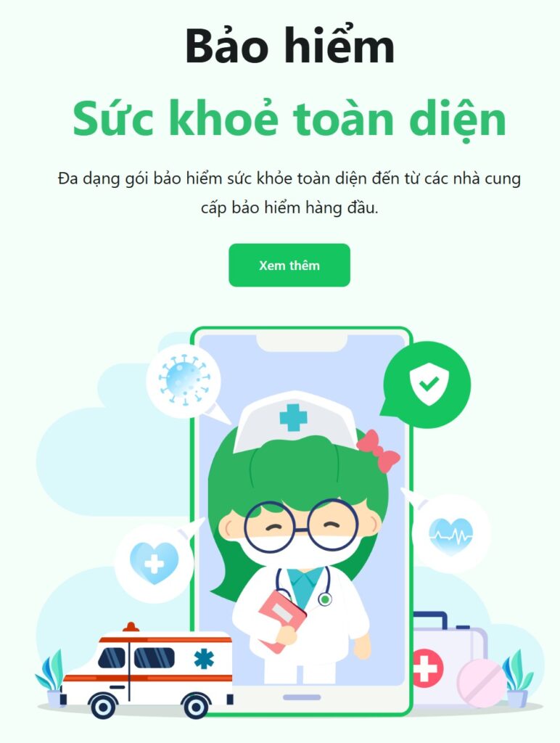This screenshot has height=743, width=560.
Task: Click the Sức khoẻ toàn diện green title
Action: point(289,118)
